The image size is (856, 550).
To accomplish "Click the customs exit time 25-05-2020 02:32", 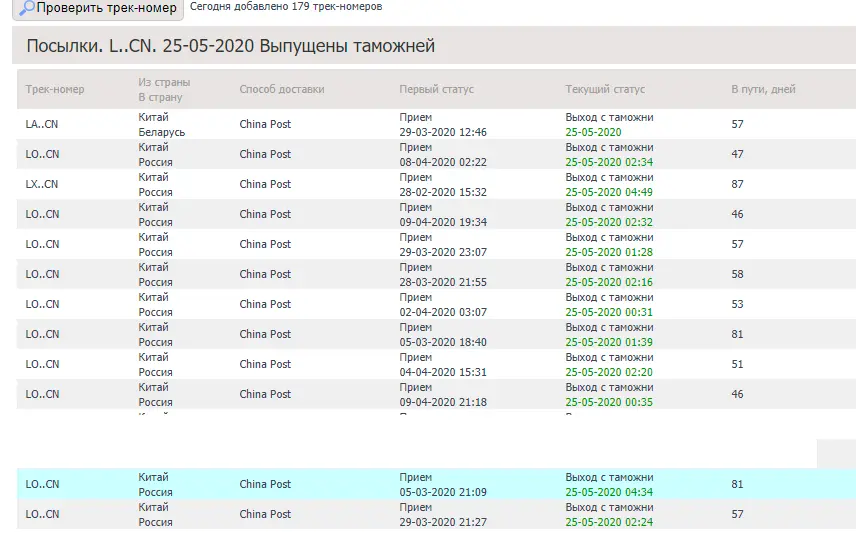I will (609, 222).
